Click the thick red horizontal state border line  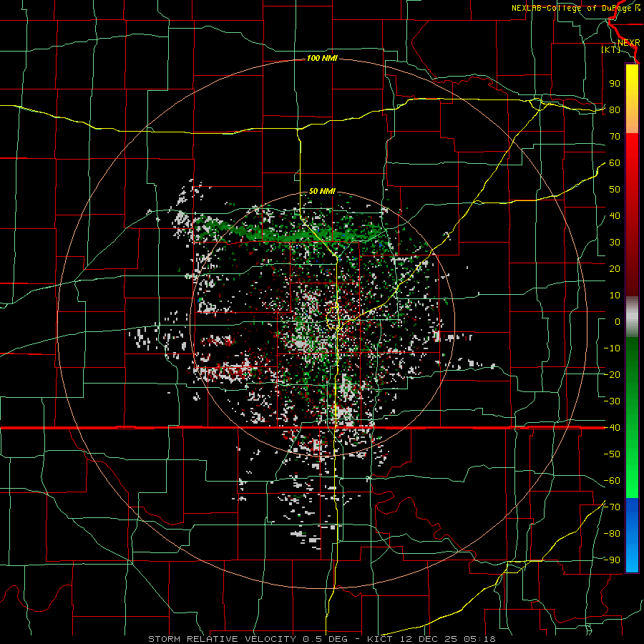[x=303, y=428]
